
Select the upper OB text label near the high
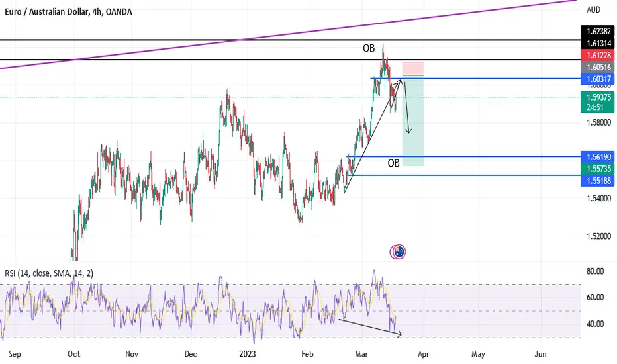pos(369,48)
